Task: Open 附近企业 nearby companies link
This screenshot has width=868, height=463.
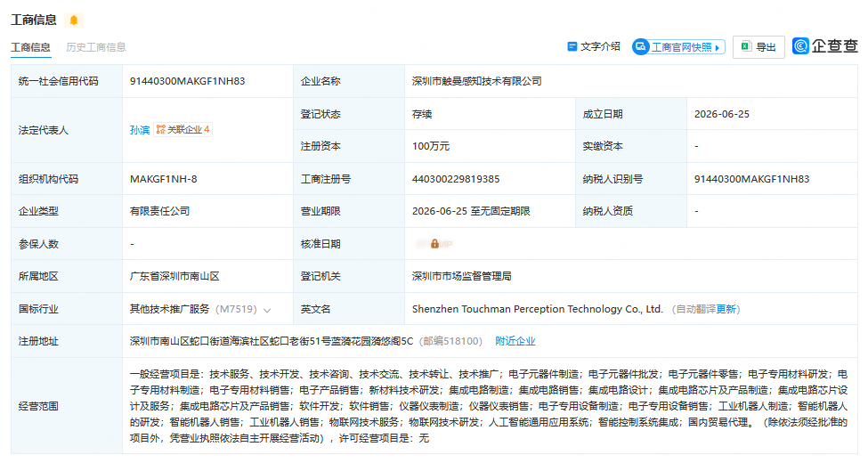Action: pos(515,341)
